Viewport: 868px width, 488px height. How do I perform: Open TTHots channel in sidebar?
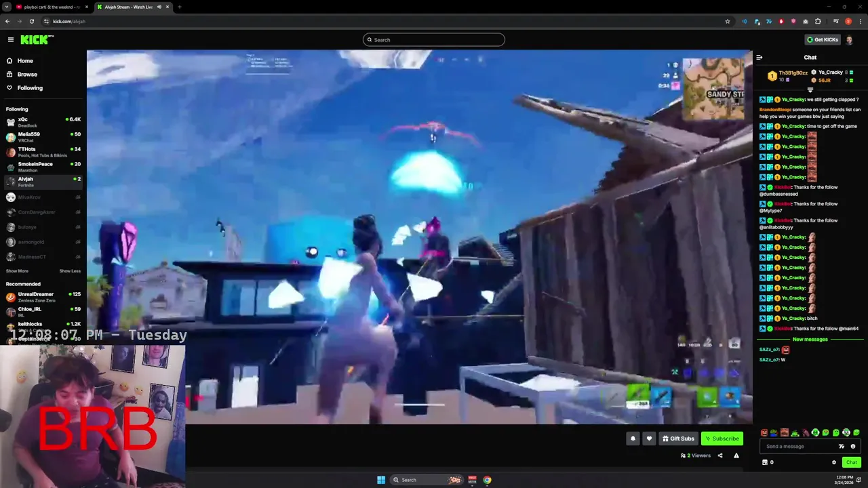(43, 152)
